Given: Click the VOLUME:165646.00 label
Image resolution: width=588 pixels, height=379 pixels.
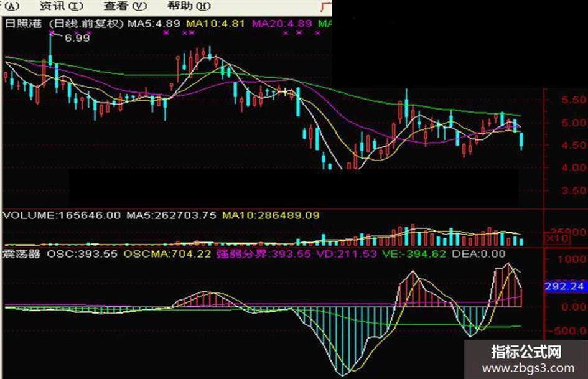Looking at the screenshot, I should (x=62, y=215).
